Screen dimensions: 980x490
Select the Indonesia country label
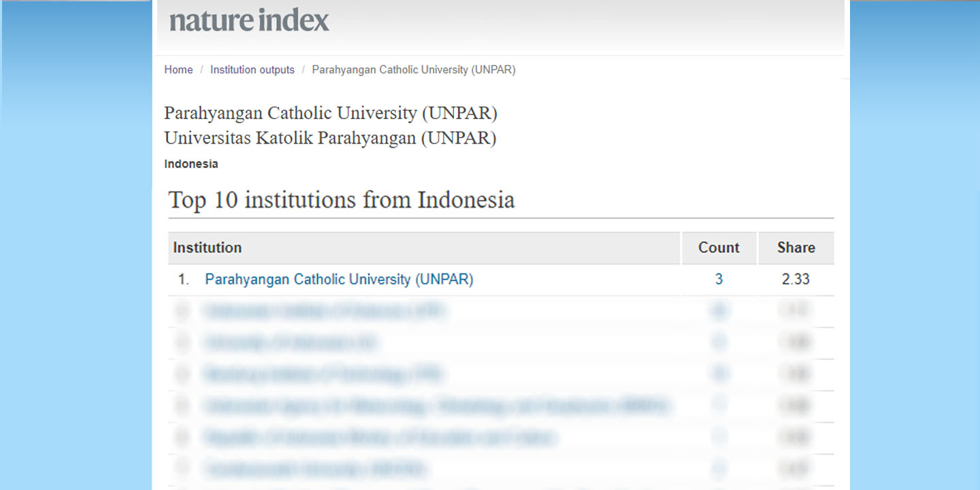coord(191,163)
